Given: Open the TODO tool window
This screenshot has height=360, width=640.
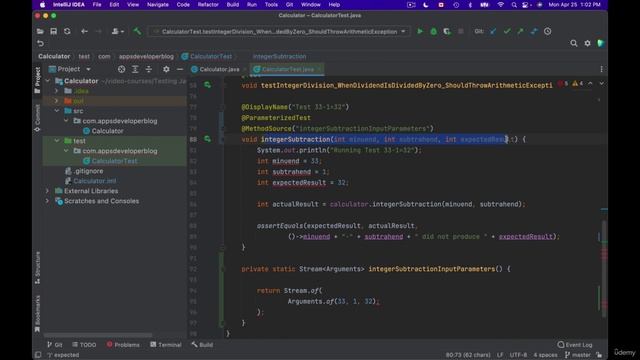Looking at the screenshot, I should 84,345.
